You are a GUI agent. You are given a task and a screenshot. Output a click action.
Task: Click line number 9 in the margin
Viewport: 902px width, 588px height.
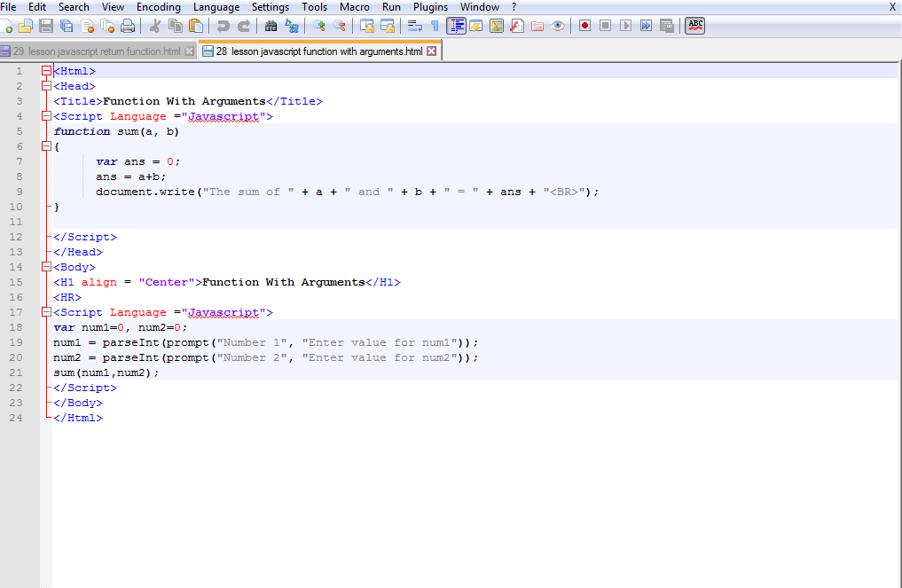pos(20,192)
